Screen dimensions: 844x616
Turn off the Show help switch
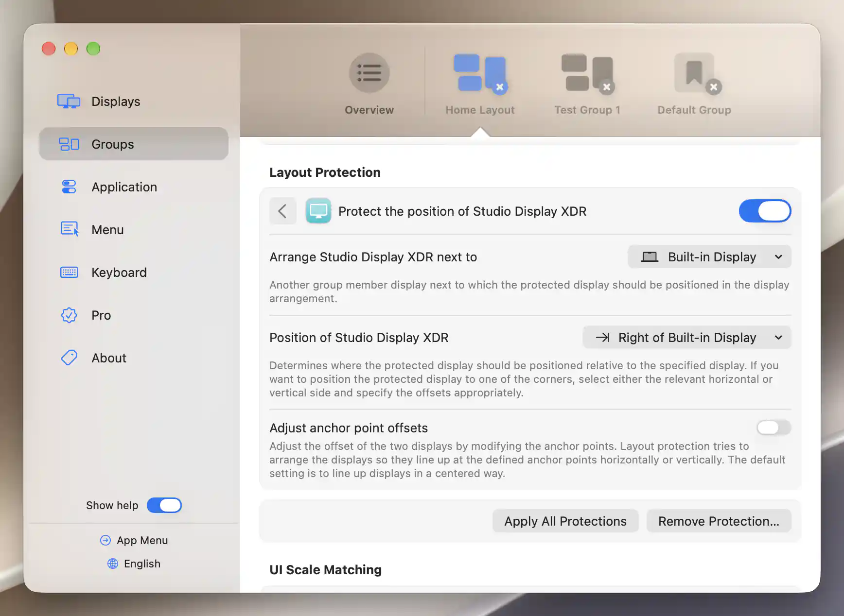point(164,505)
